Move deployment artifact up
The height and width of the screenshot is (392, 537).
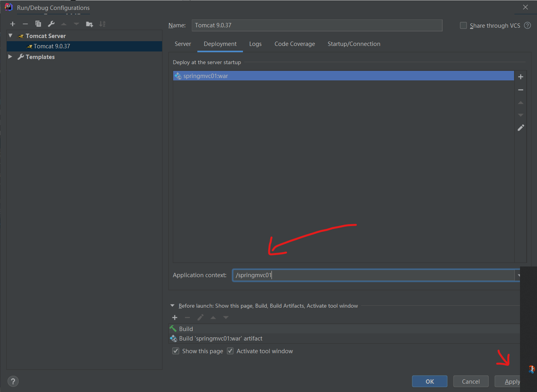click(x=521, y=103)
